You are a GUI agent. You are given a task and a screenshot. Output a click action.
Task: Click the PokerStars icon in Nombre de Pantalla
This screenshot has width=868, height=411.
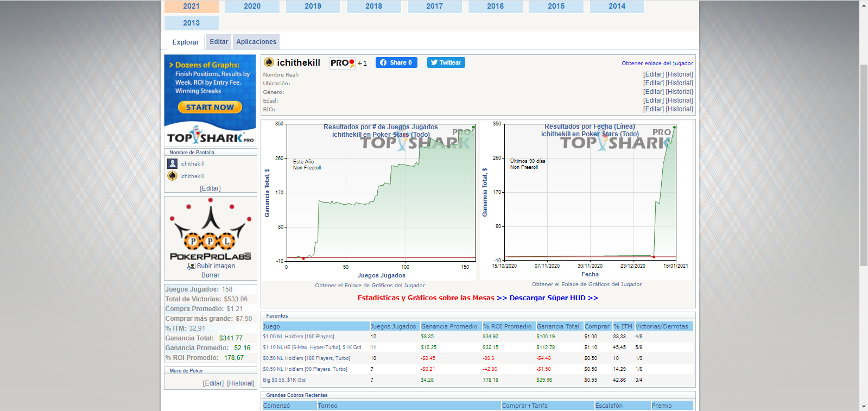coord(173,176)
